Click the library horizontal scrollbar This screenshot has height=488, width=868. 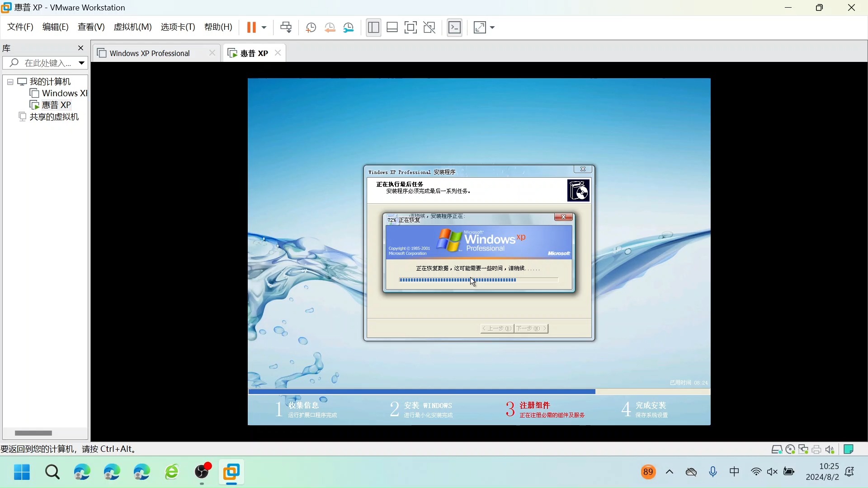[33, 433]
